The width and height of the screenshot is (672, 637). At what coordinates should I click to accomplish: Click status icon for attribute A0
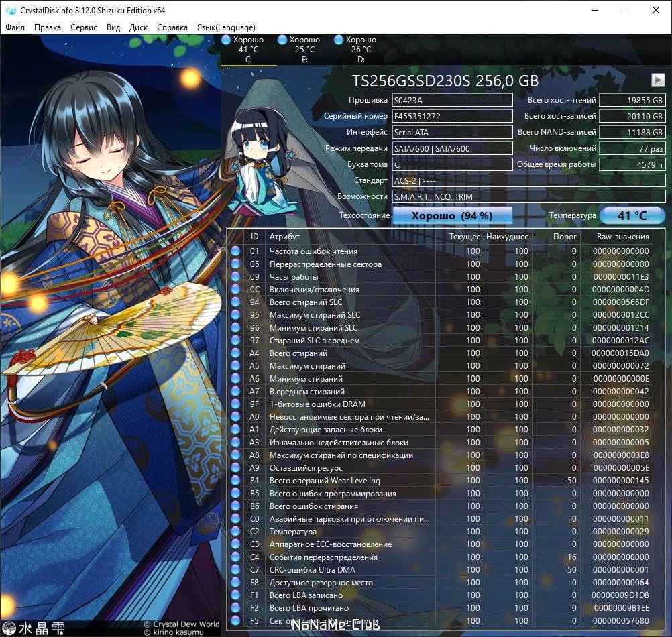click(235, 417)
